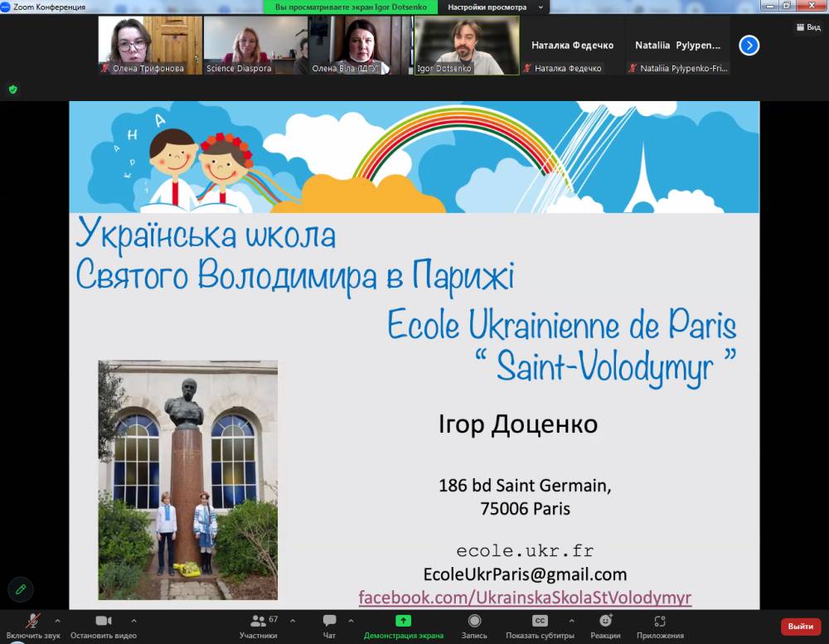
Task: Select Igor Dotsenko's video thumbnail
Action: tap(467, 46)
